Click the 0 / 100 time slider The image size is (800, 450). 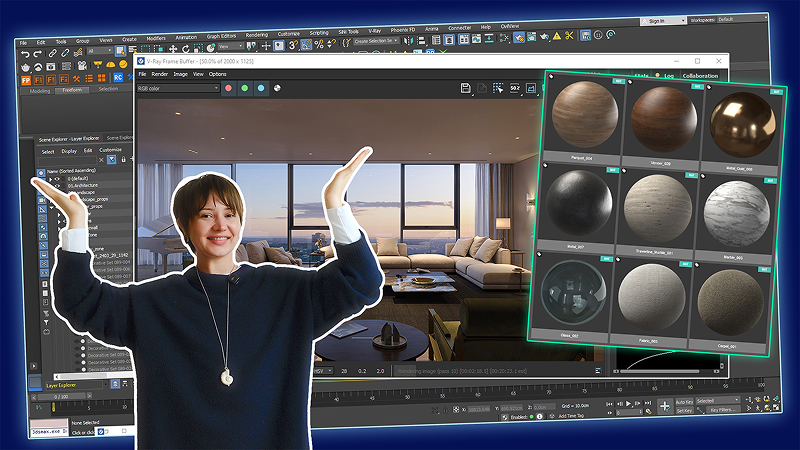[x=61, y=396]
